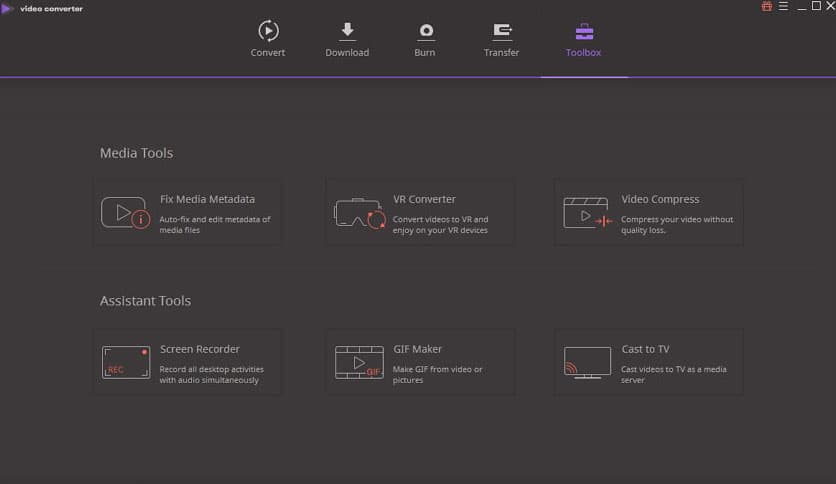The height and width of the screenshot is (484, 836).
Task: Click 'Auto-fix and edit metadata of media files' text
Action: pos(215,224)
